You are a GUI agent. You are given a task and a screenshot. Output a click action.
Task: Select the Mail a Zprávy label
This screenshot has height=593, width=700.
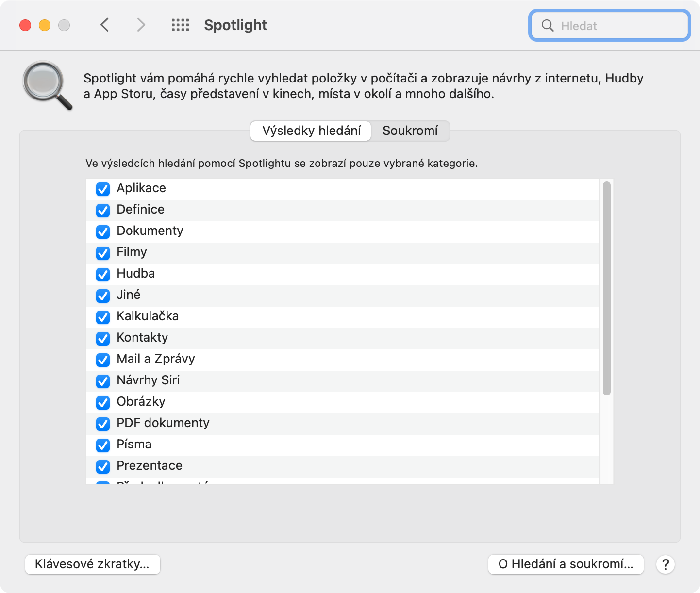coord(156,359)
